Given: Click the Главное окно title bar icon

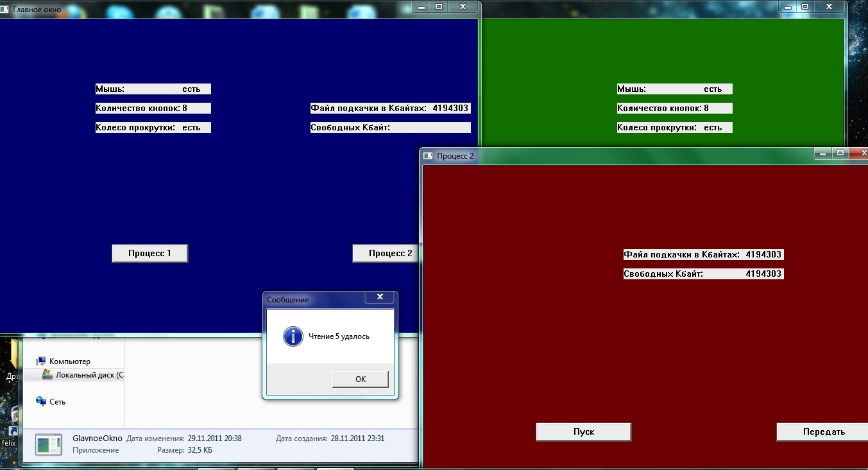Looking at the screenshot, I should pos(5,10).
